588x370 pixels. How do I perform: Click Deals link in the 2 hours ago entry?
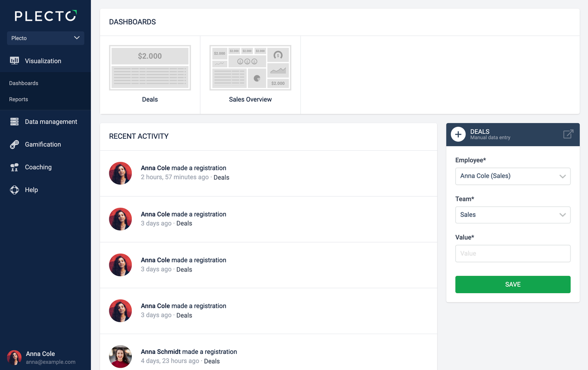(221, 177)
